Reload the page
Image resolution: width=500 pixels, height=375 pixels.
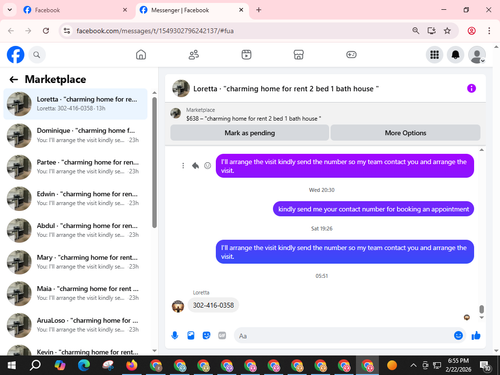(x=46, y=31)
